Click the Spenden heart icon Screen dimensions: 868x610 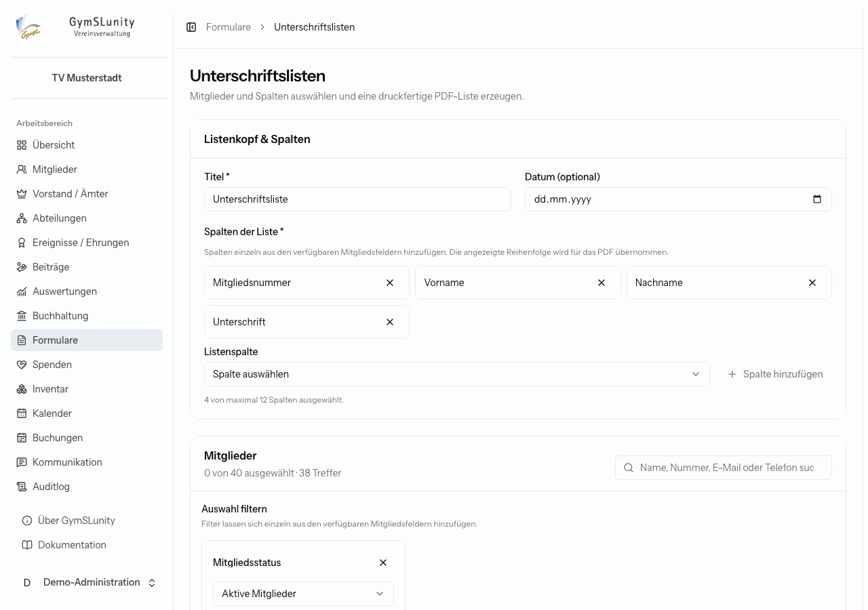tap(22, 365)
